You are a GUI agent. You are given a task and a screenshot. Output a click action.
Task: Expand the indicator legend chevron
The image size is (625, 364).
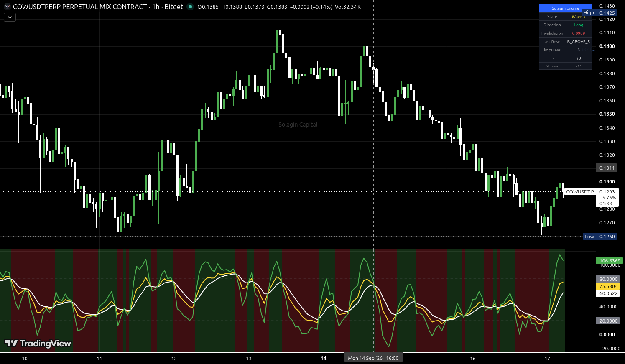pos(10,18)
